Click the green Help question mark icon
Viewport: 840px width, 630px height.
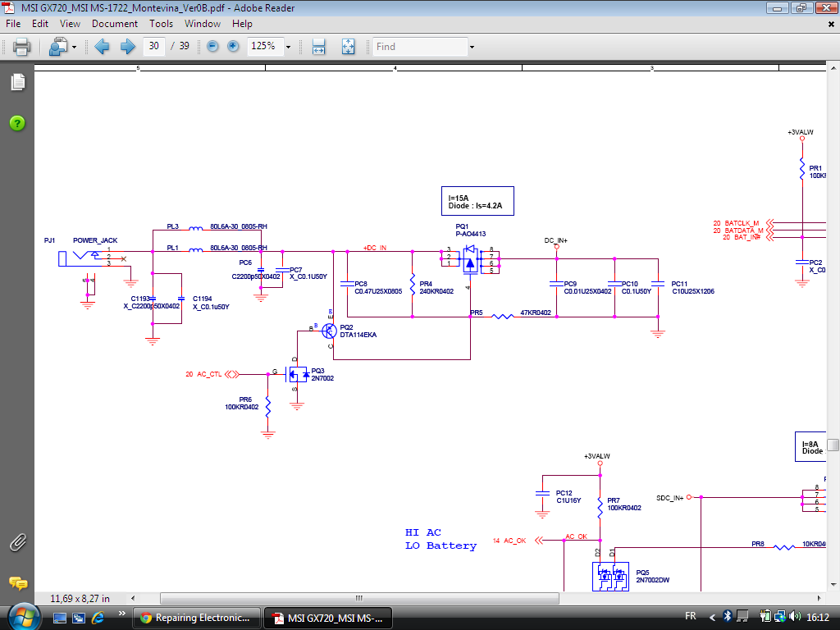pyautogui.click(x=17, y=123)
